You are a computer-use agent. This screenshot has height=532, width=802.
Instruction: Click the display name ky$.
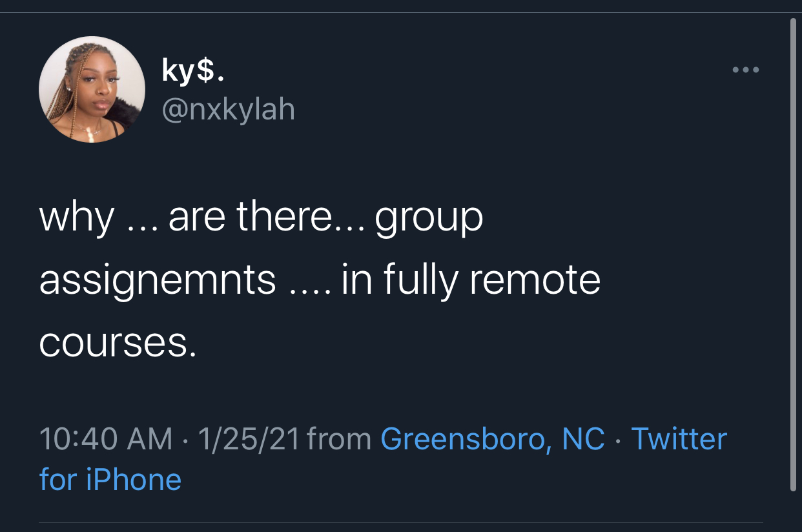[x=193, y=70]
